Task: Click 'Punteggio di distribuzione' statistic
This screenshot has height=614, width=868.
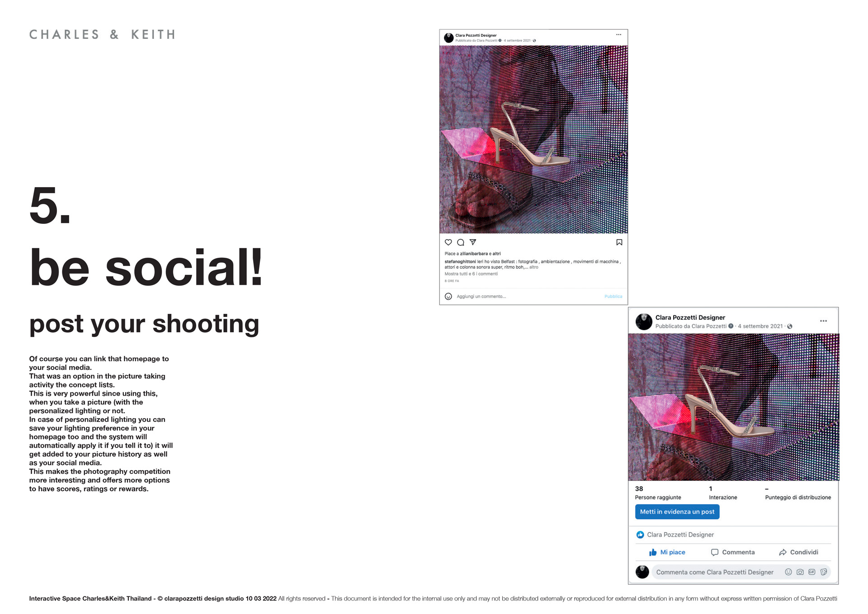Action: coord(798,493)
